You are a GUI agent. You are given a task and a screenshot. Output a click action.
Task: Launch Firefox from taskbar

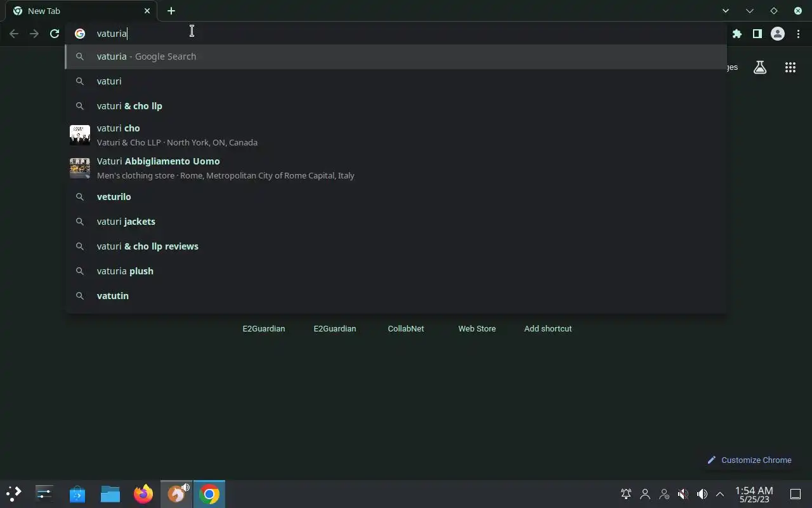143,493
